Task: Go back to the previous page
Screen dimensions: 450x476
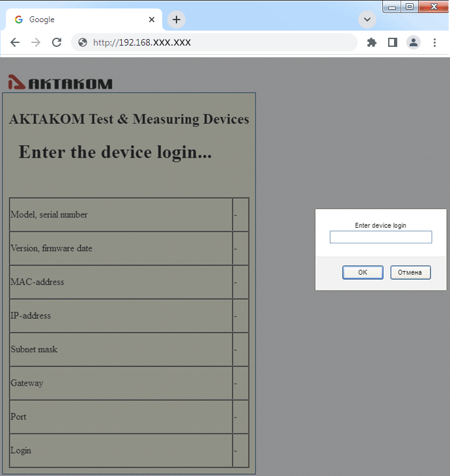Action: (15, 42)
